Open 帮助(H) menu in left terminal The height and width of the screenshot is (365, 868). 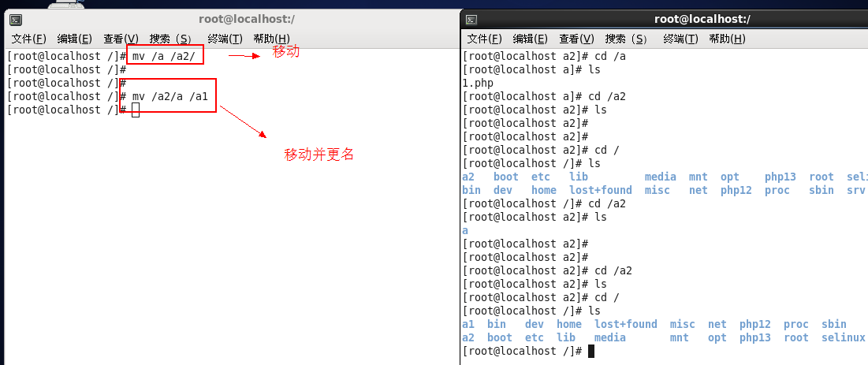pos(271,39)
